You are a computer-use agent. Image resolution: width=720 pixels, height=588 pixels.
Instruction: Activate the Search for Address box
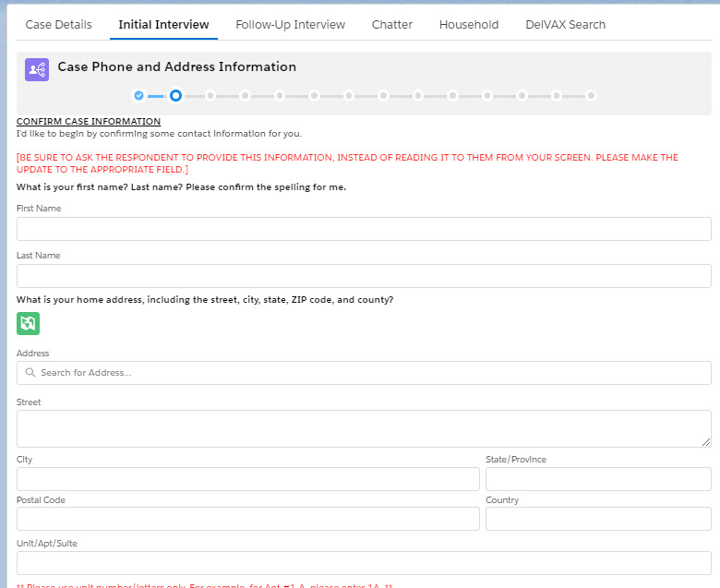[369, 373]
